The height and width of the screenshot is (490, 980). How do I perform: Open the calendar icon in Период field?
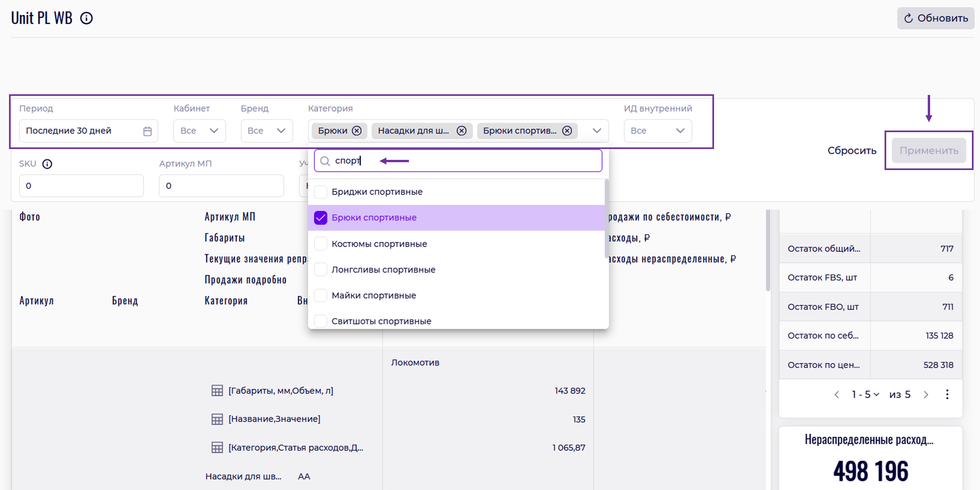pyautogui.click(x=147, y=131)
